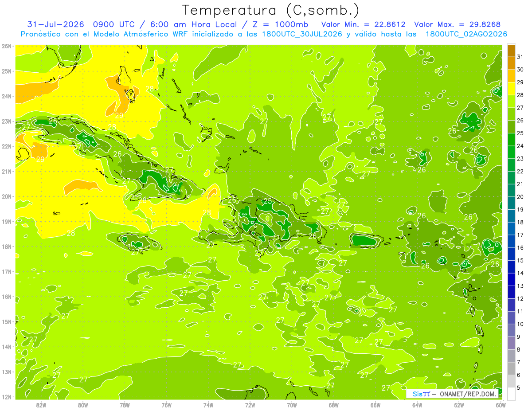Click color scale label "20"
The height and width of the screenshot is (411, 532).
click(x=520, y=197)
